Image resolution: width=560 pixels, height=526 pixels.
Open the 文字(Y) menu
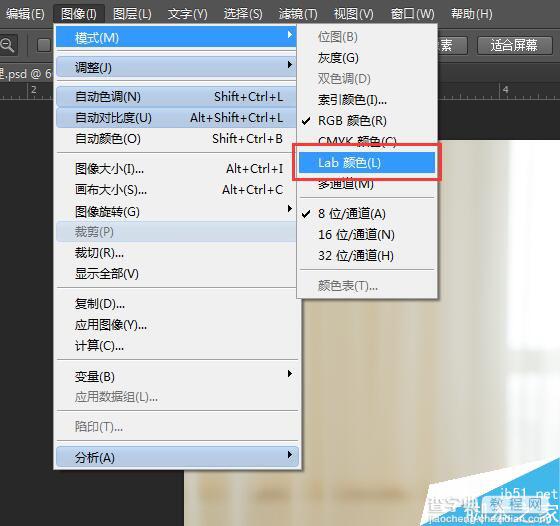188,14
